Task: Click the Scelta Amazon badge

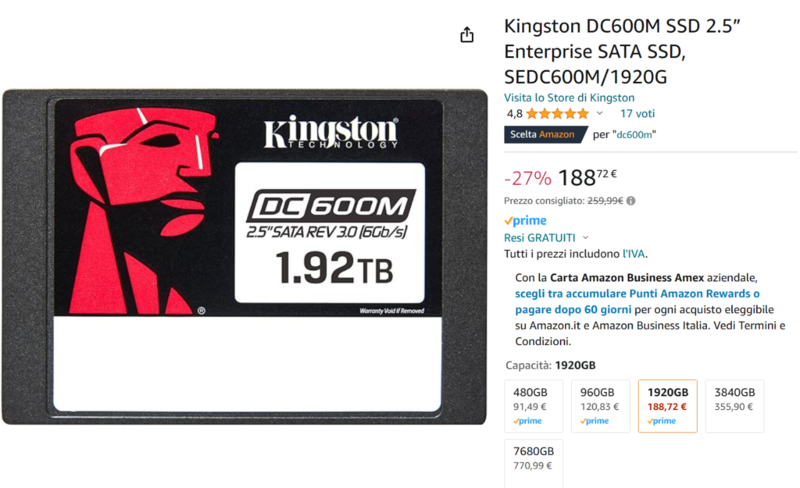Action: click(x=545, y=134)
